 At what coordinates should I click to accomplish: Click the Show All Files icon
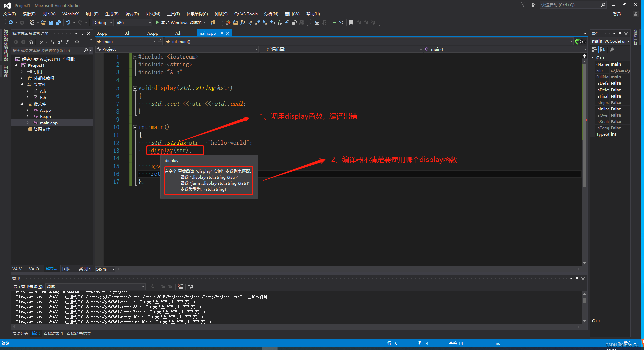67,42
